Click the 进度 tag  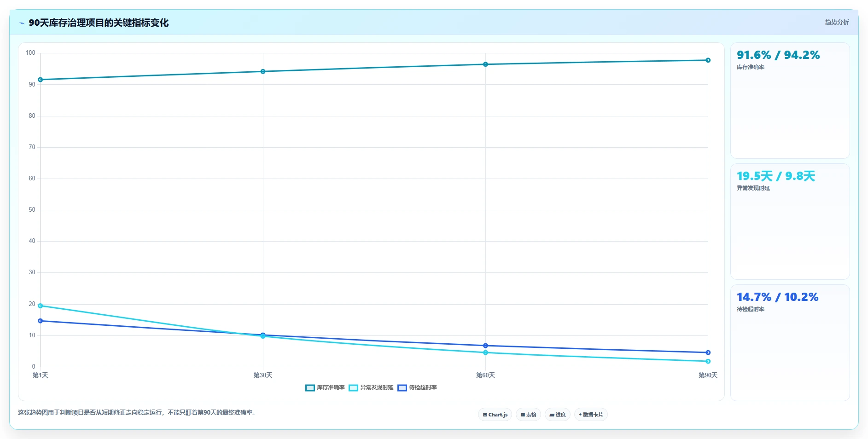[558, 415]
